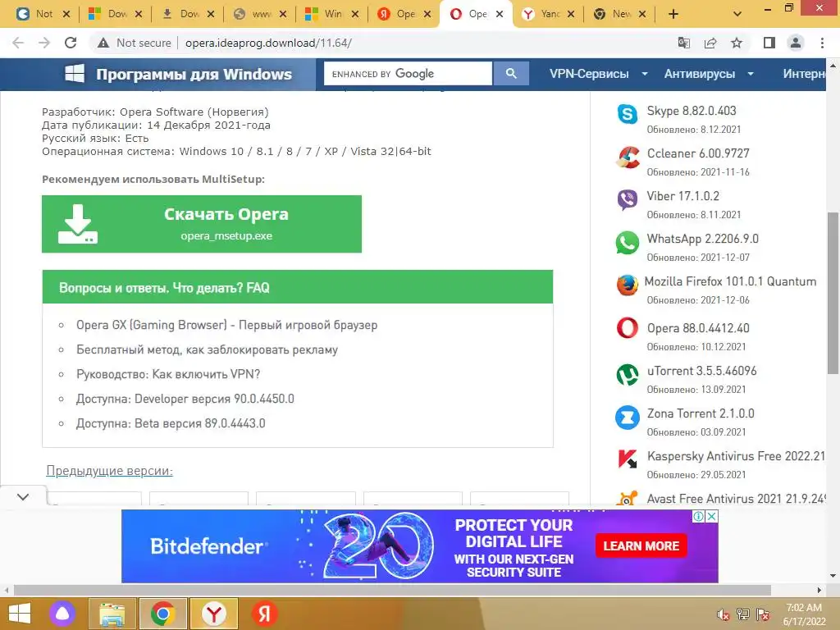
Task: Click Предыдущие версии link
Action: pyautogui.click(x=109, y=471)
